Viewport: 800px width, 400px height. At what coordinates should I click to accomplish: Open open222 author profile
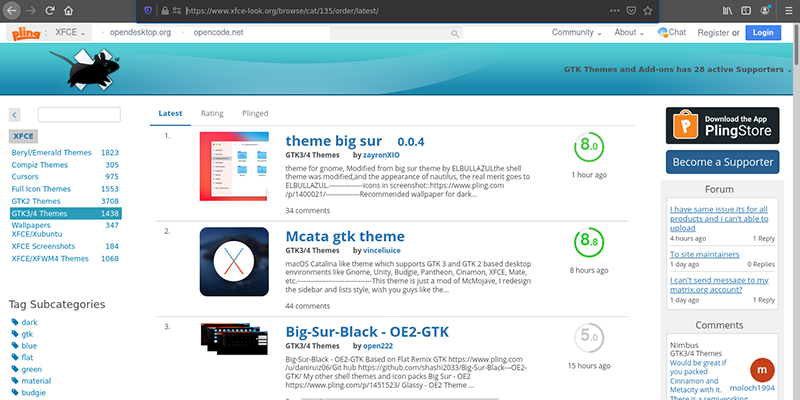378,346
